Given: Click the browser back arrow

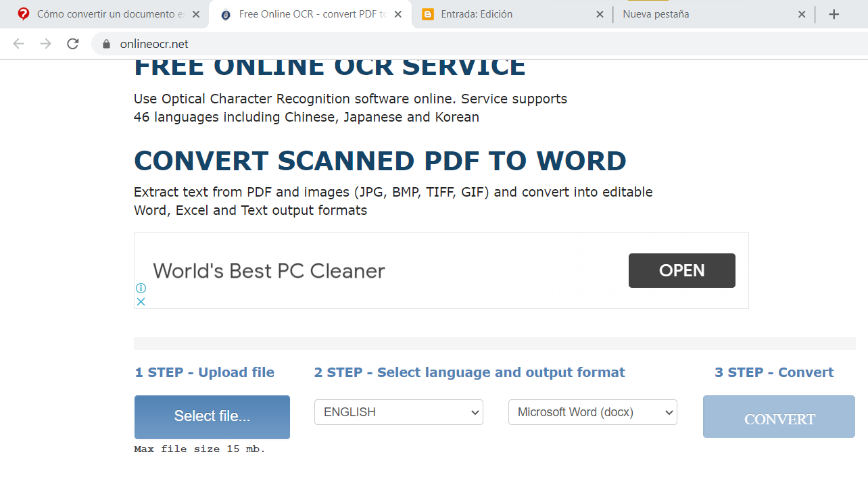Looking at the screenshot, I should [x=18, y=44].
